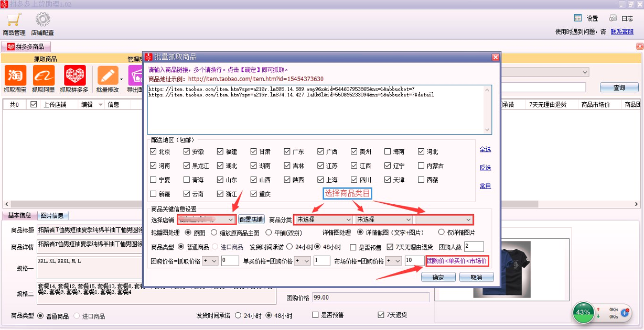Toggle select-all checkbox in table header
This screenshot has height=330, width=644.
tap(34, 105)
